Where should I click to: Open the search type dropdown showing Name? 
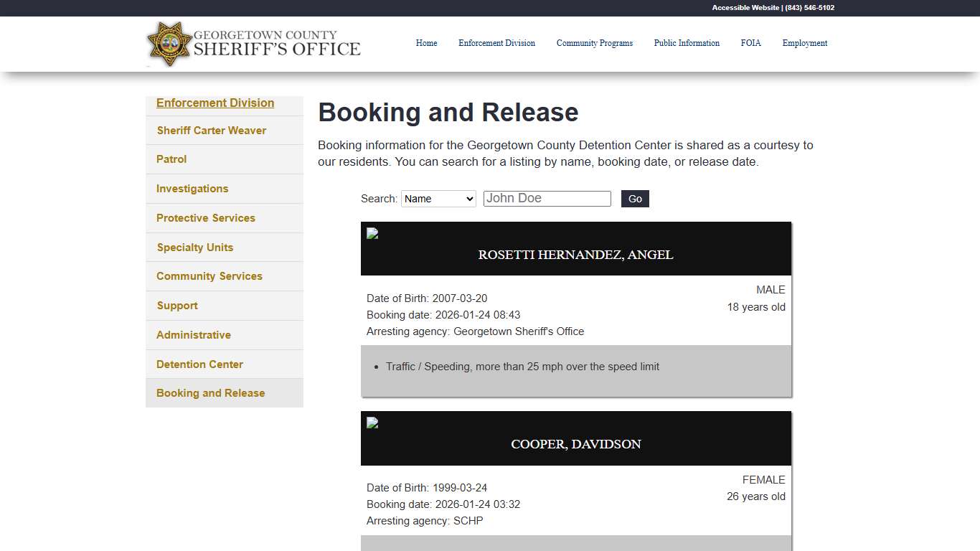click(x=438, y=199)
